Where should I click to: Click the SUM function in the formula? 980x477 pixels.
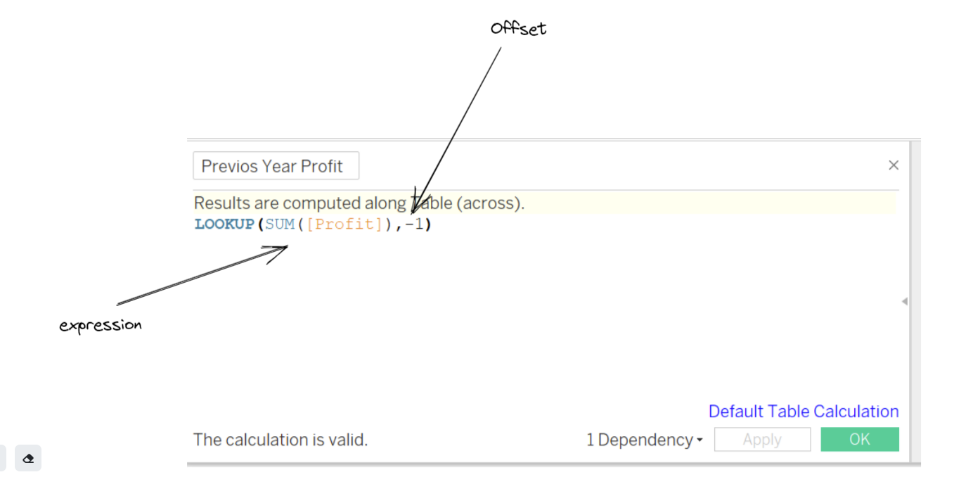pos(279,224)
